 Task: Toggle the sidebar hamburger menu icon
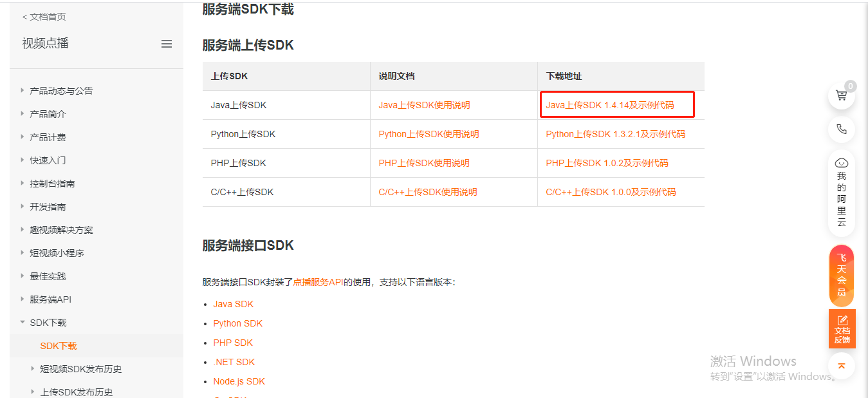click(x=167, y=44)
